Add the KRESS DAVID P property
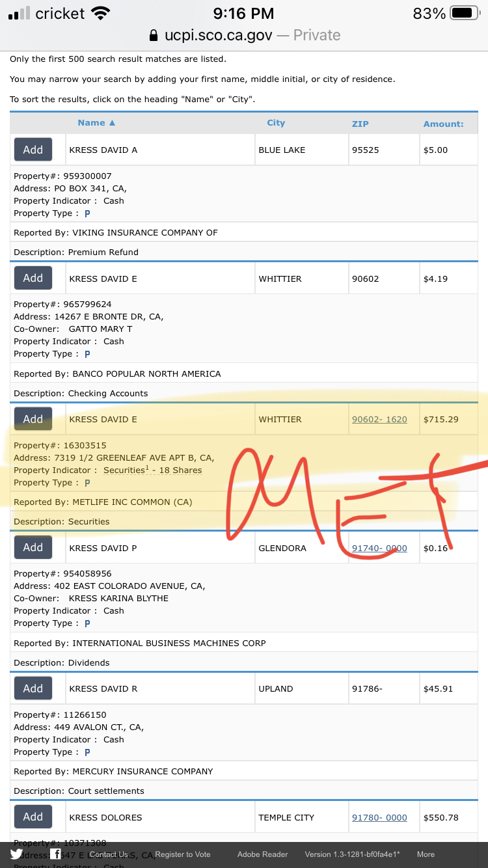The width and height of the screenshot is (488, 868). tap(33, 547)
